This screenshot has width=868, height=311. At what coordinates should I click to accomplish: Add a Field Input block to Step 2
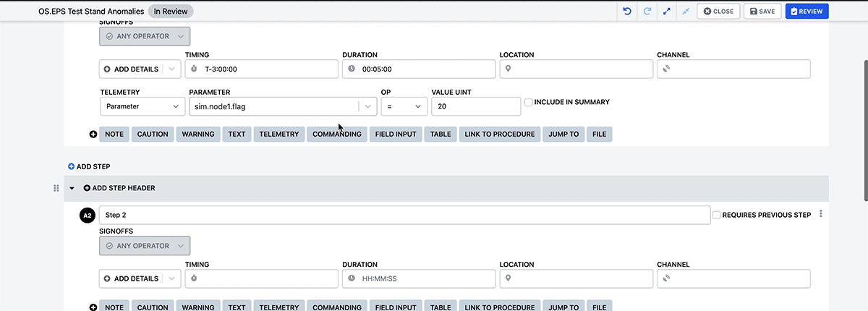(396, 306)
